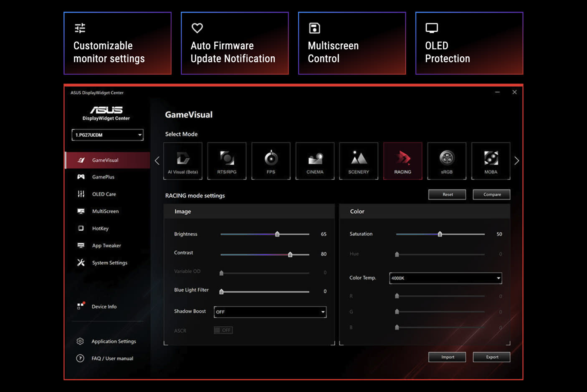Select the MOBA mode icon
The height and width of the screenshot is (392, 587).
click(491, 161)
